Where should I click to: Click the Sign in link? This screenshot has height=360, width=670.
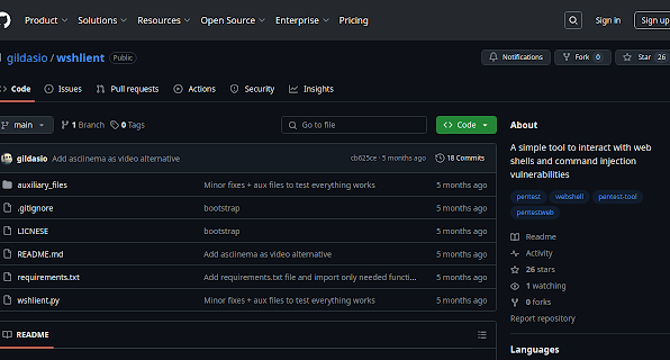coord(608,20)
